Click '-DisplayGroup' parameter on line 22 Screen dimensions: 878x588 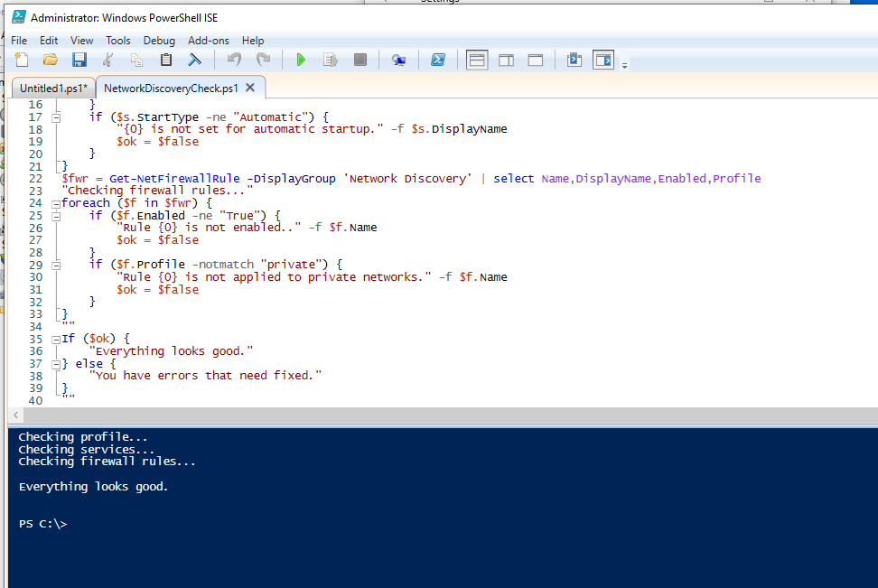(291, 179)
